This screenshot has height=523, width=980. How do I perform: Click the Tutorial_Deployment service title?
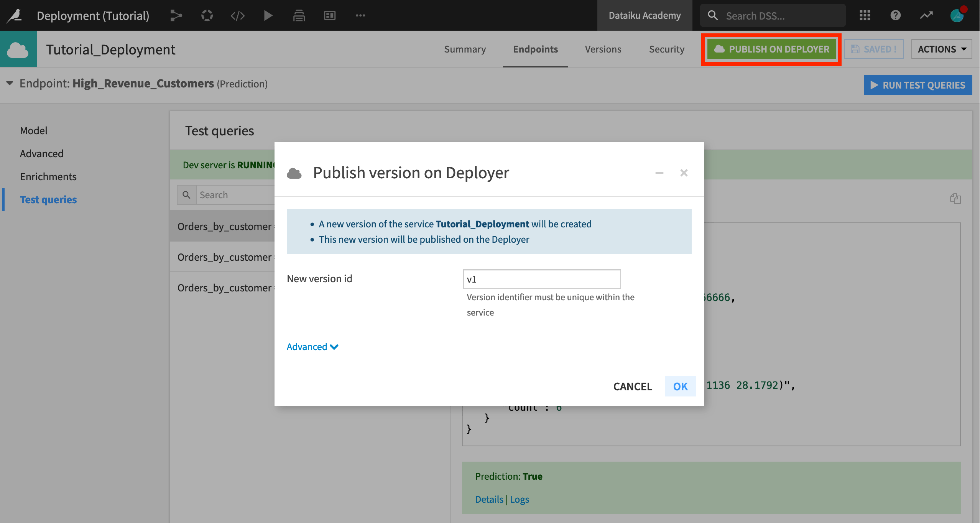(x=111, y=49)
